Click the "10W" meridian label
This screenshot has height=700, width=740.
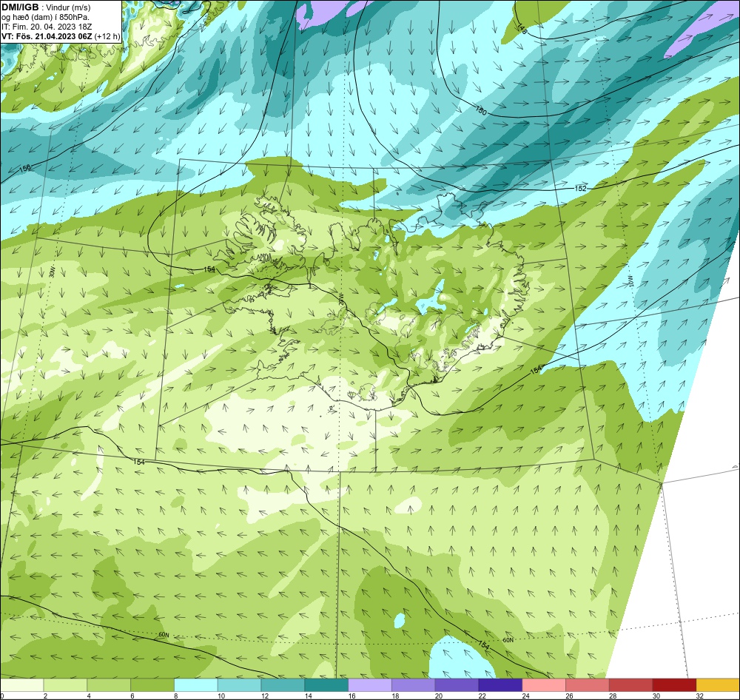click(x=630, y=281)
